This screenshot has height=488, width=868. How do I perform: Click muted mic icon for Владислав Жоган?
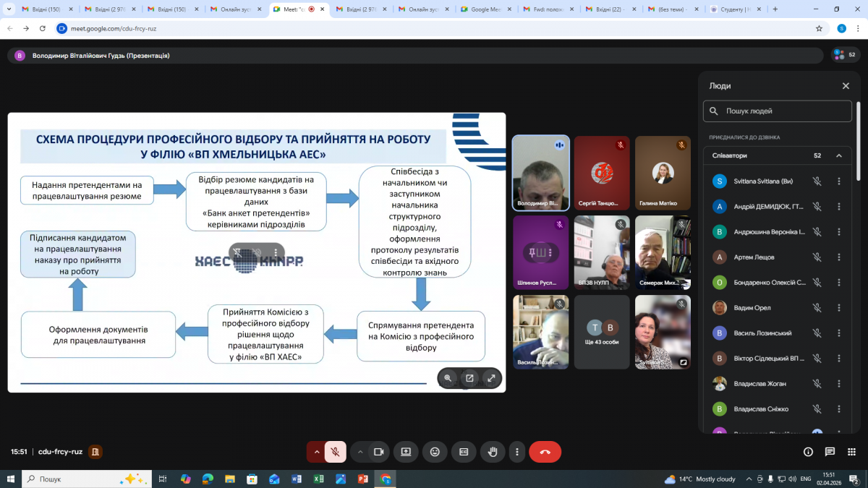tap(817, 384)
